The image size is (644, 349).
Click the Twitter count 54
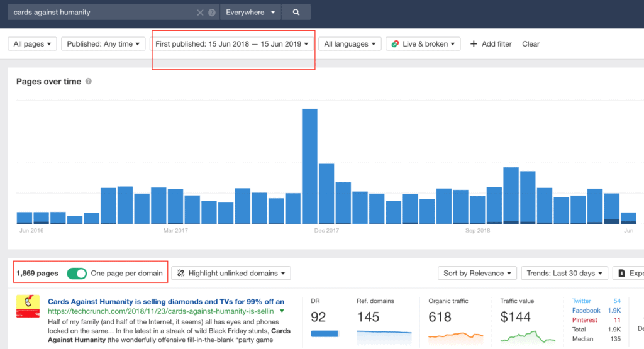pyautogui.click(x=617, y=301)
